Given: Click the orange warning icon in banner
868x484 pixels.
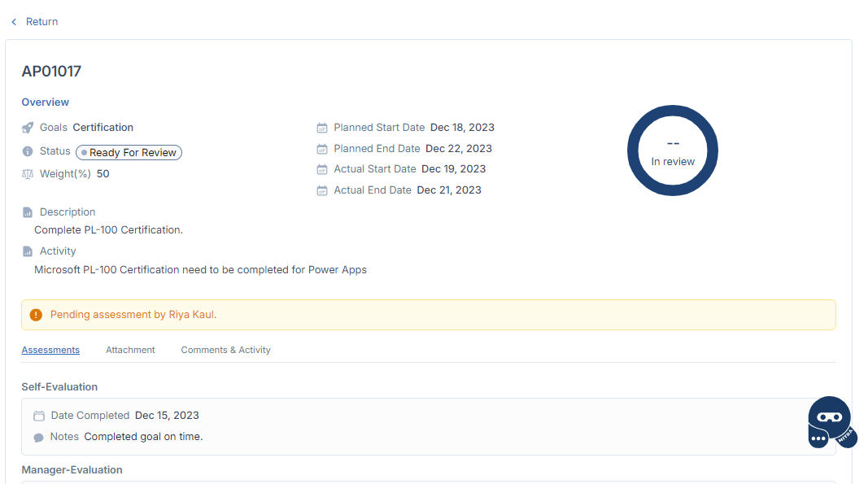Looking at the screenshot, I should click(36, 315).
